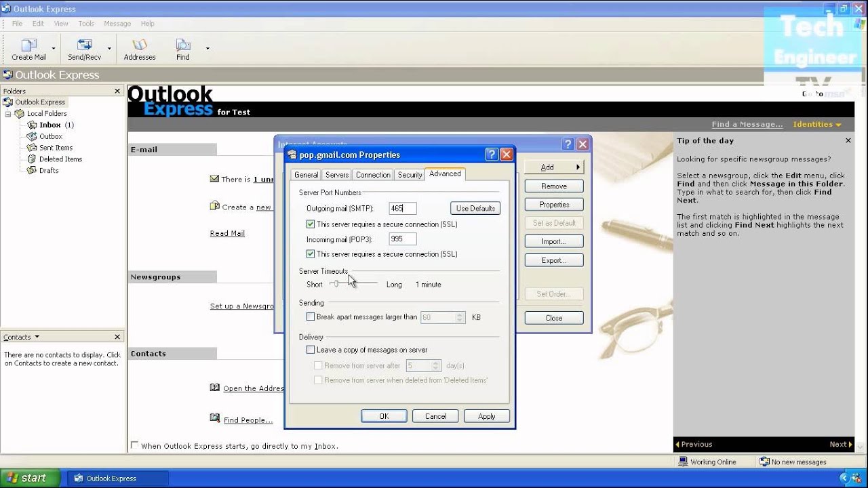Click the Export button in Internet Accounts
The width and height of the screenshot is (868, 488).
click(x=554, y=260)
